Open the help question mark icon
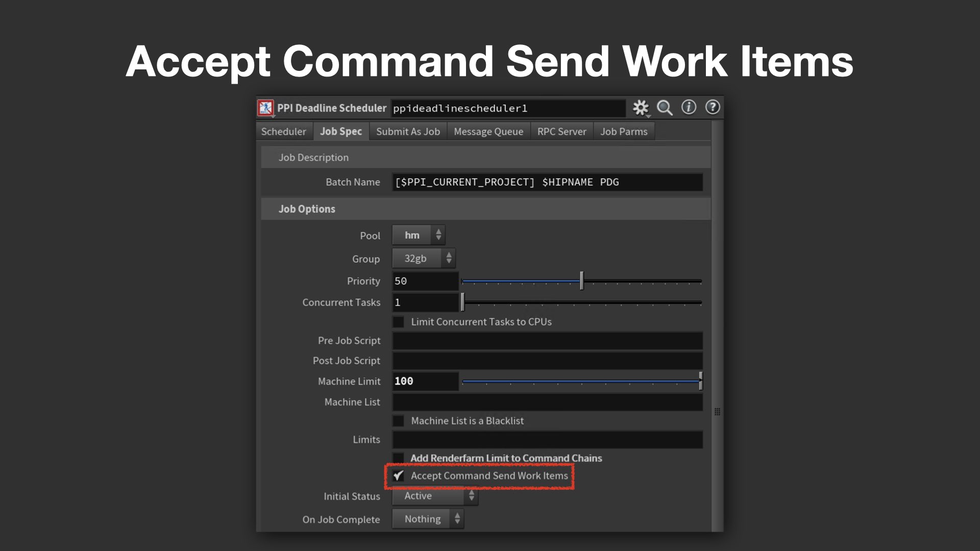 point(713,107)
